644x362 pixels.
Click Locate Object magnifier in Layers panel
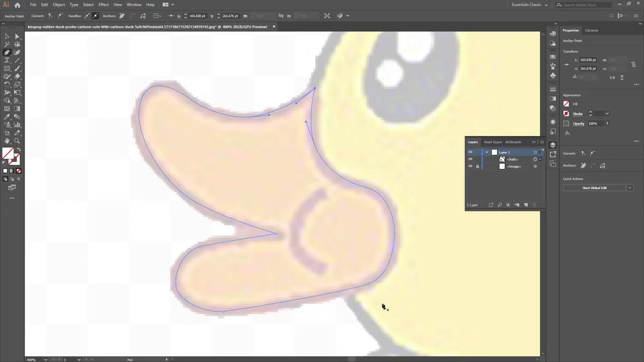click(x=500, y=205)
